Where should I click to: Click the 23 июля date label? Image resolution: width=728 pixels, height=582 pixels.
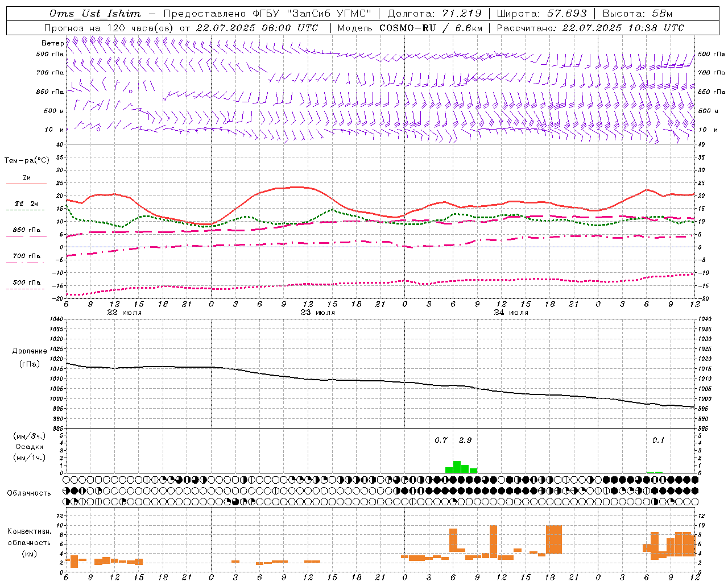pyautogui.click(x=318, y=313)
